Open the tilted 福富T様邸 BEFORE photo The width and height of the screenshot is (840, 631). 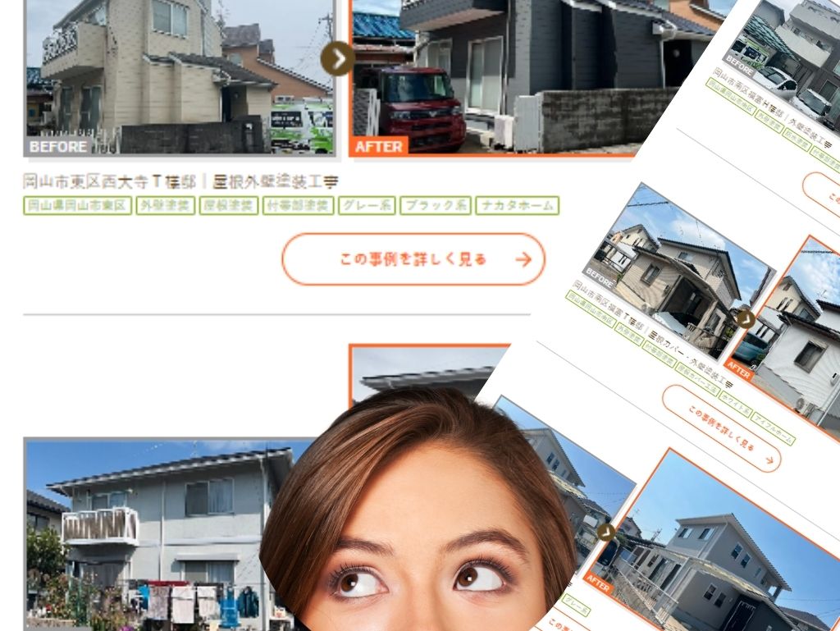click(678, 271)
